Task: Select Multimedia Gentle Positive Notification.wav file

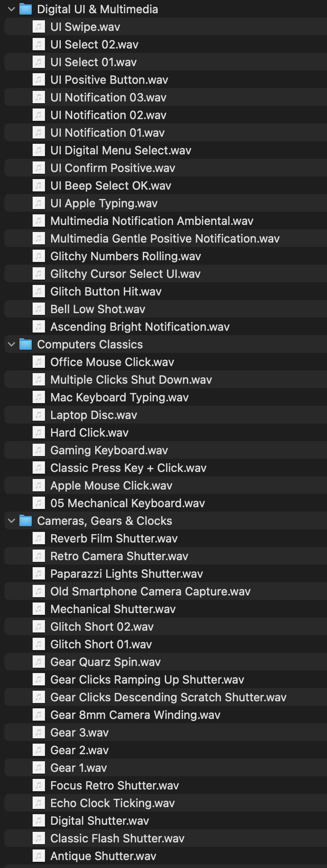Action: pyautogui.click(x=165, y=239)
